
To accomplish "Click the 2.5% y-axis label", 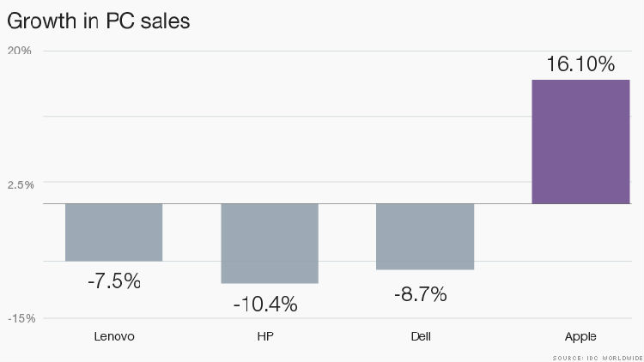I will (20, 184).
